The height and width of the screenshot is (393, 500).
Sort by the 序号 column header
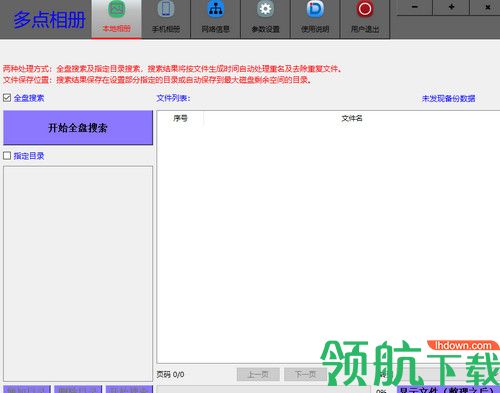180,118
